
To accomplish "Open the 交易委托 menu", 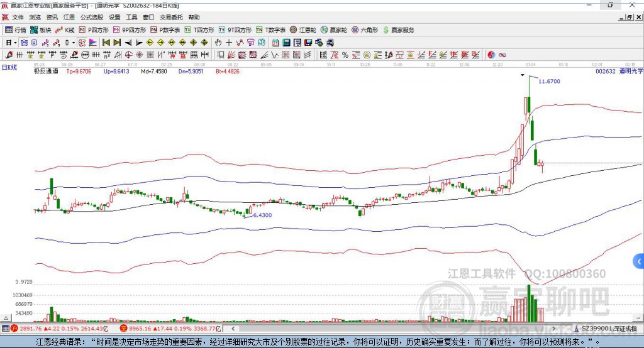I will 171,17.
